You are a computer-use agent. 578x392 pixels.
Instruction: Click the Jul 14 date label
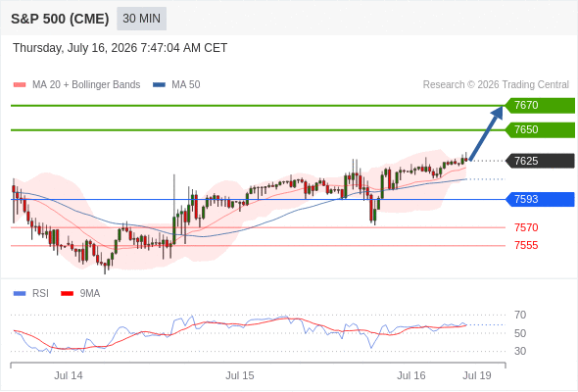[69, 375]
